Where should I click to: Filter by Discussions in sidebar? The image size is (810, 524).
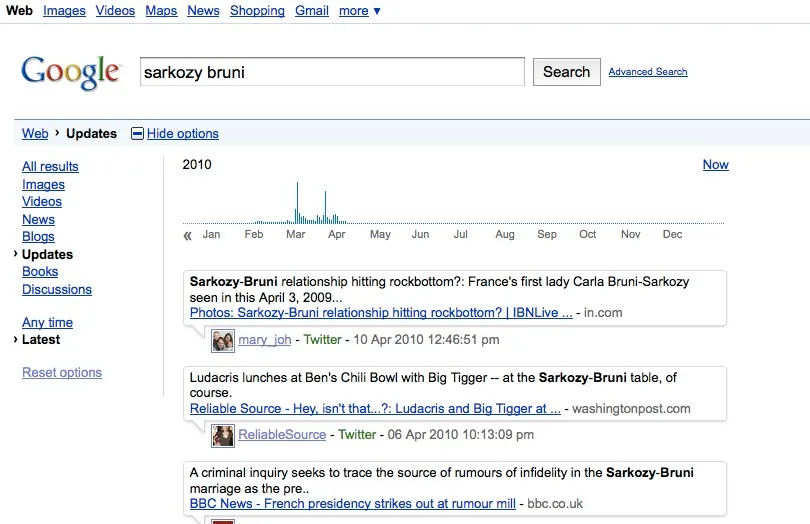tap(57, 289)
